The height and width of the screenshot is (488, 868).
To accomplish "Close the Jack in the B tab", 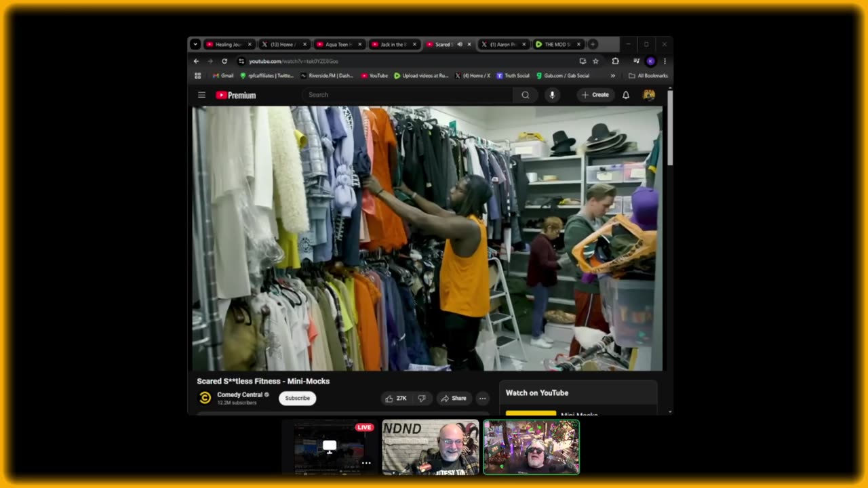I will pos(414,44).
